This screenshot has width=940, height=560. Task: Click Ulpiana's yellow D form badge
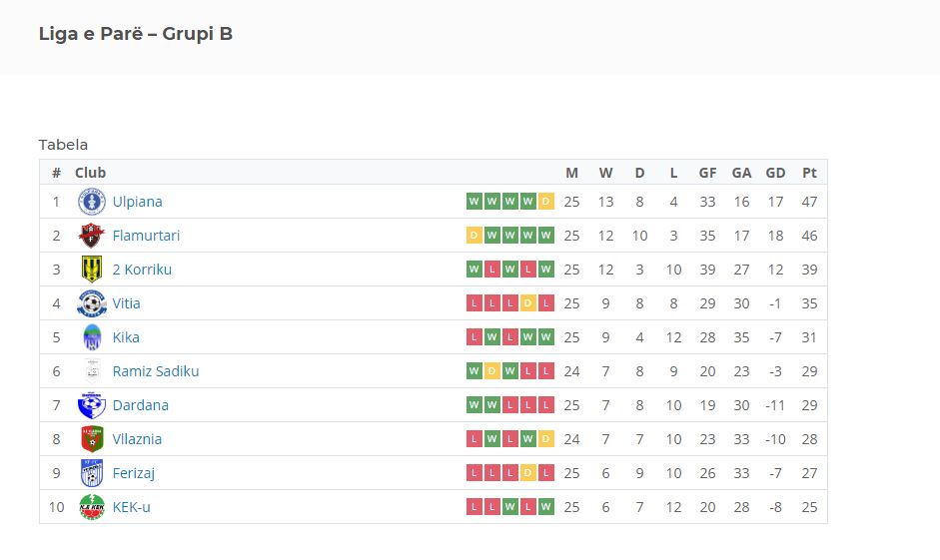click(545, 202)
